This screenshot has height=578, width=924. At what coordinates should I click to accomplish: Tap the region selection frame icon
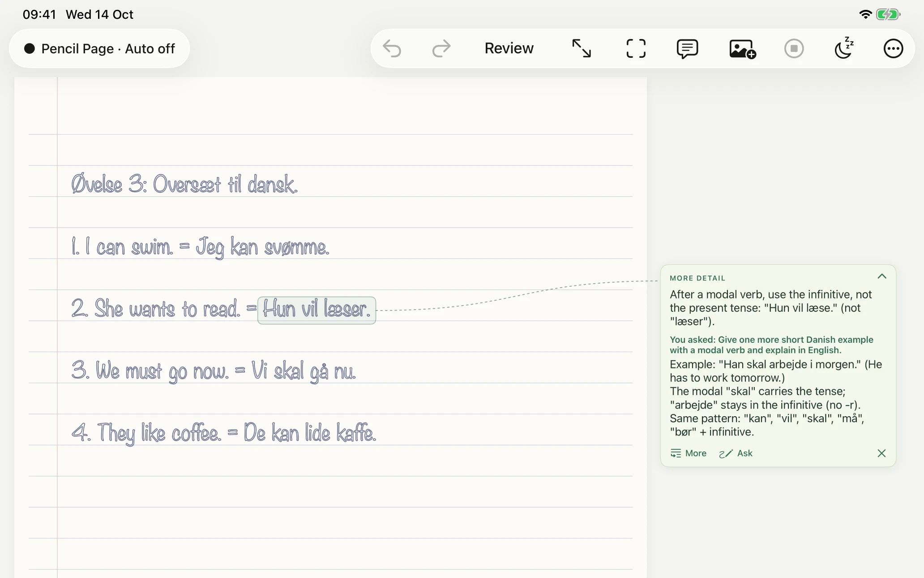[x=636, y=48]
